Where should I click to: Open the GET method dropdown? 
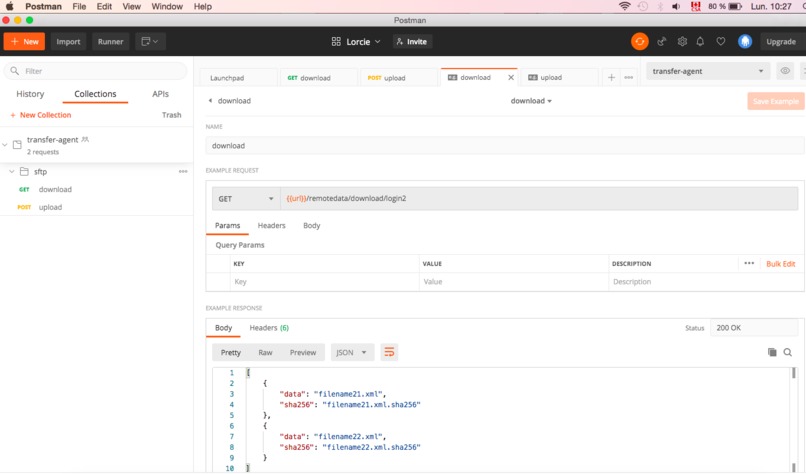click(246, 198)
